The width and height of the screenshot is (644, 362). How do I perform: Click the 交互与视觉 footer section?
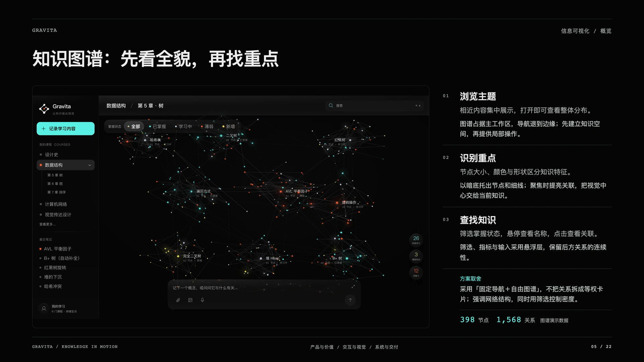click(x=354, y=347)
